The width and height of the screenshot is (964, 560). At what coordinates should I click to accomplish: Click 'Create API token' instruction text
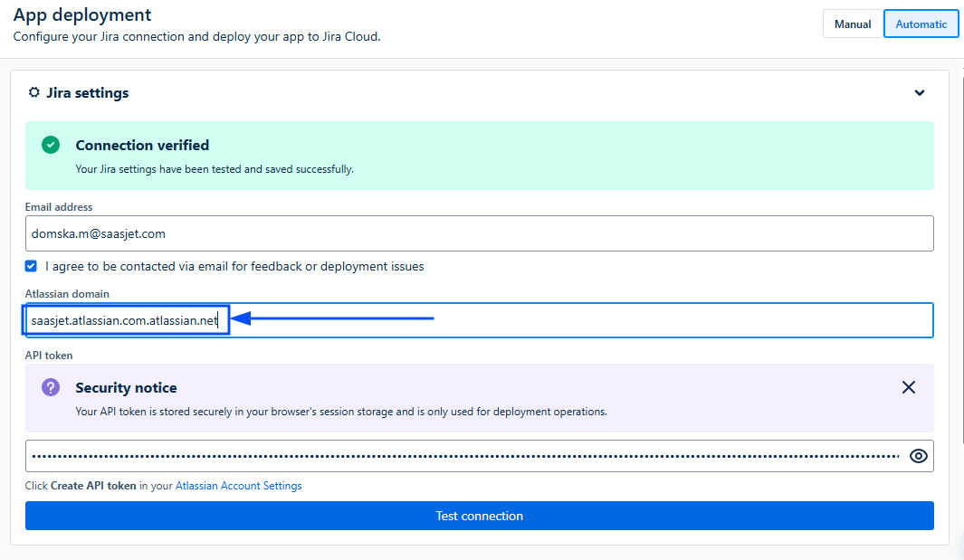93,486
